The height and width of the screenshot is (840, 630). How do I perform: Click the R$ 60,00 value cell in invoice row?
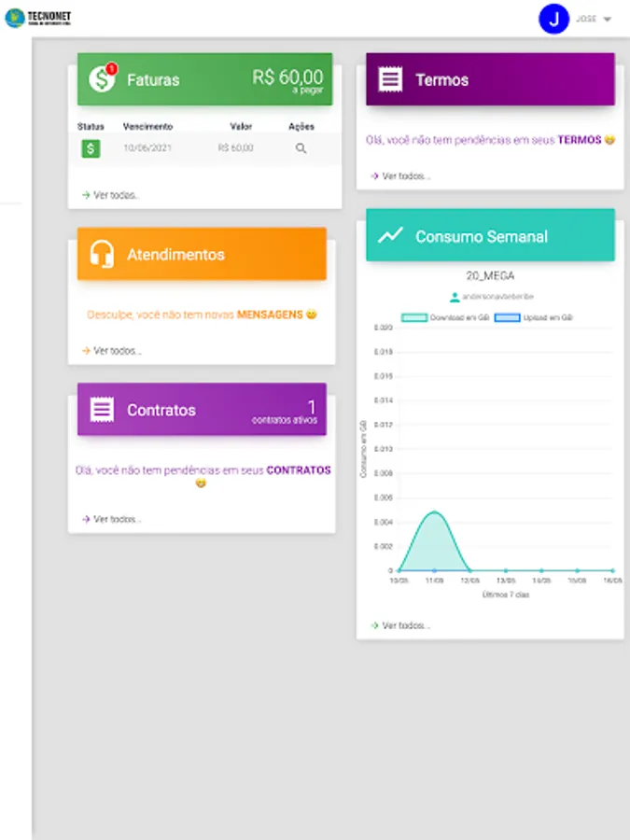(x=236, y=147)
